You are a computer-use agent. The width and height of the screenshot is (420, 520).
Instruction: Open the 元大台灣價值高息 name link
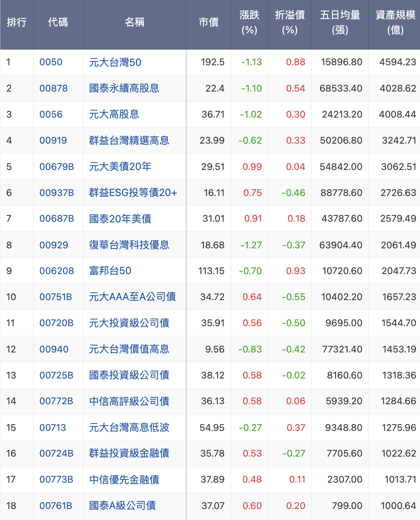[x=129, y=349]
